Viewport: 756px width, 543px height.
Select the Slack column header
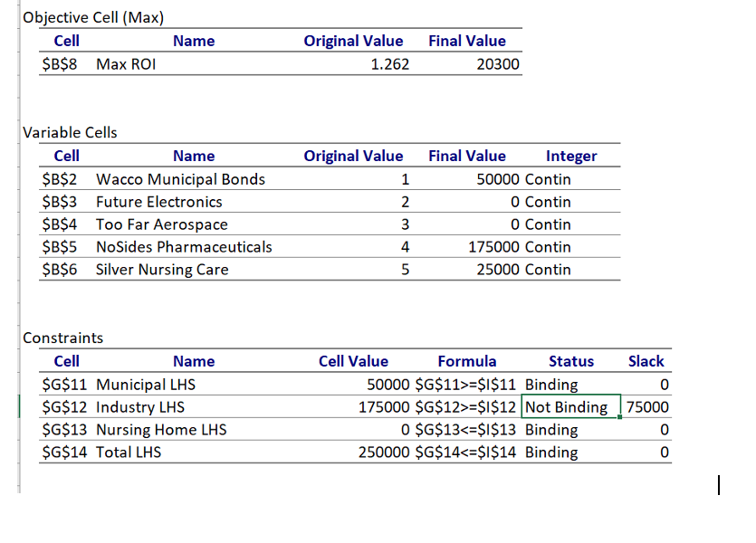(646, 361)
